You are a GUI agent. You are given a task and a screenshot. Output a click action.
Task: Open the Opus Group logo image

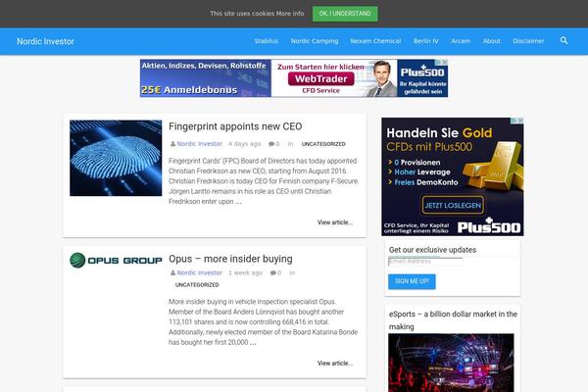[116, 260]
